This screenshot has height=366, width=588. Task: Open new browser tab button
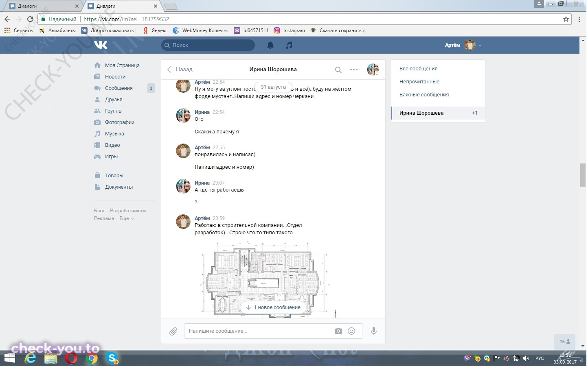[x=170, y=6]
